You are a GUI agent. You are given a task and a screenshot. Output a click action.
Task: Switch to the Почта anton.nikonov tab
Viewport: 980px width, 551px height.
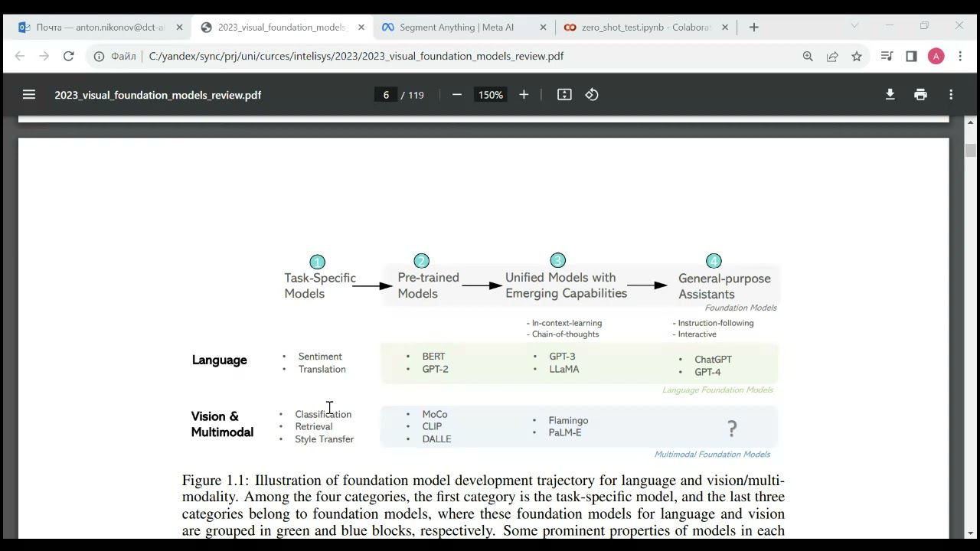(x=100, y=27)
